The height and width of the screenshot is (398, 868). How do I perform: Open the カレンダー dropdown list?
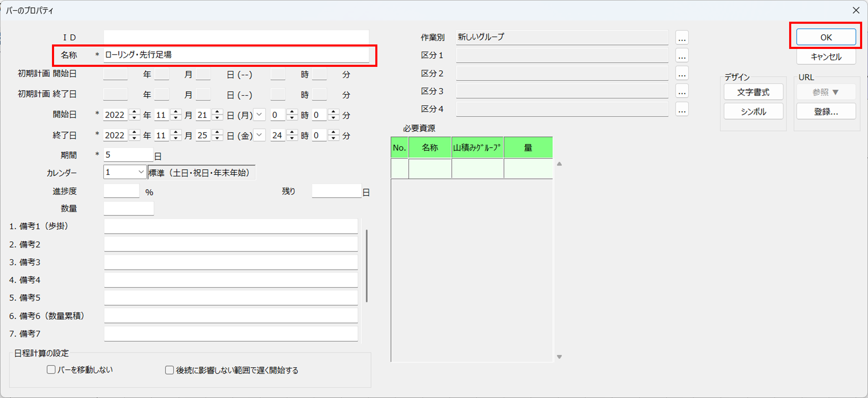(x=140, y=172)
